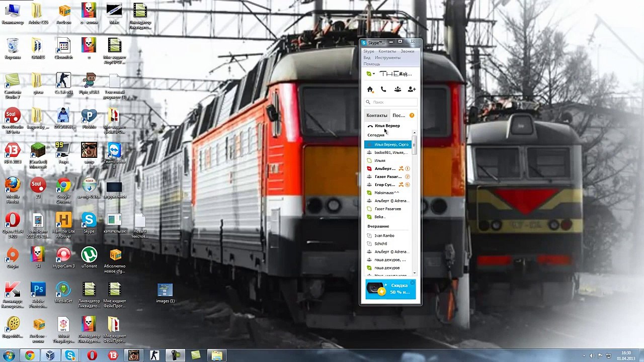This screenshot has width=644, height=362.
Task: Switch to Skype in the taskbar
Action: pyautogui.click(x=70, y=355)
